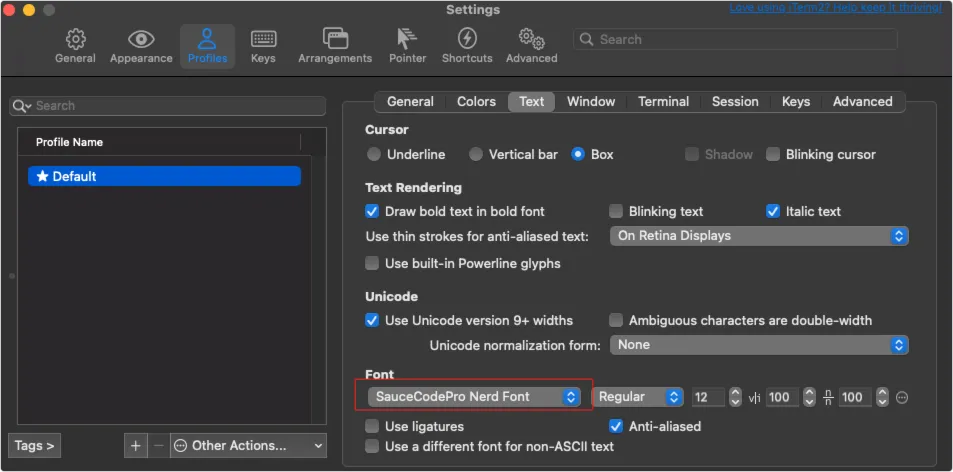Click the profile Search field

coord(167,106)
